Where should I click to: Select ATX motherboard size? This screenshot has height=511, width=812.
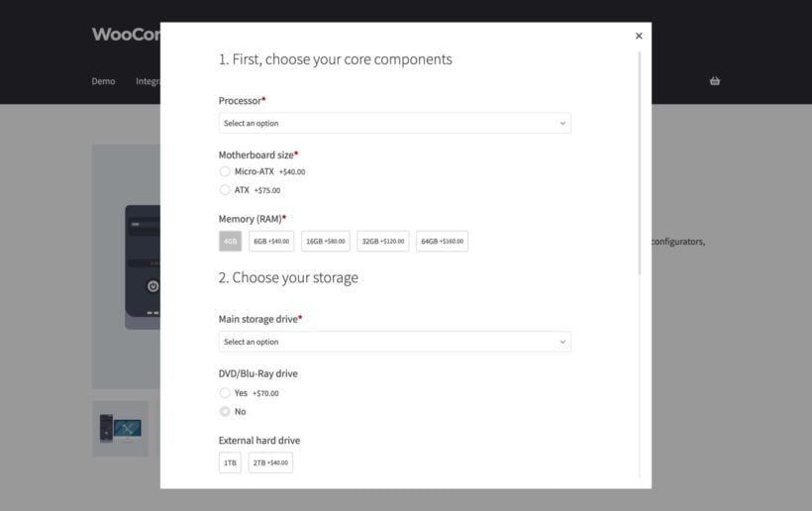224,190
